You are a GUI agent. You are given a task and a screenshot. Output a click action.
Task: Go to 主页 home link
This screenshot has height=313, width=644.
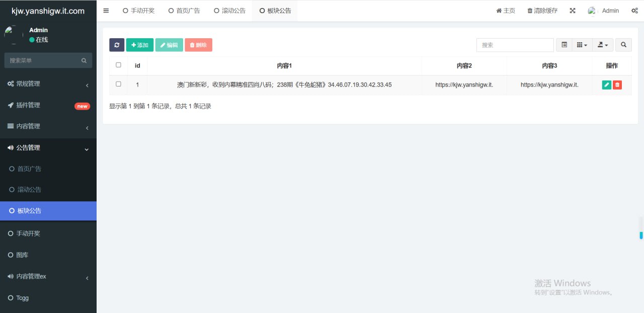point(506,11)
